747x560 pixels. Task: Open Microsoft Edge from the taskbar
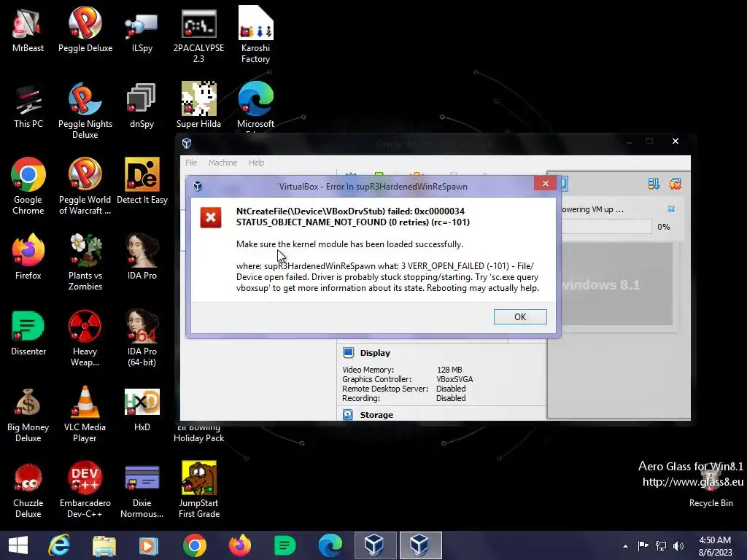330,545
